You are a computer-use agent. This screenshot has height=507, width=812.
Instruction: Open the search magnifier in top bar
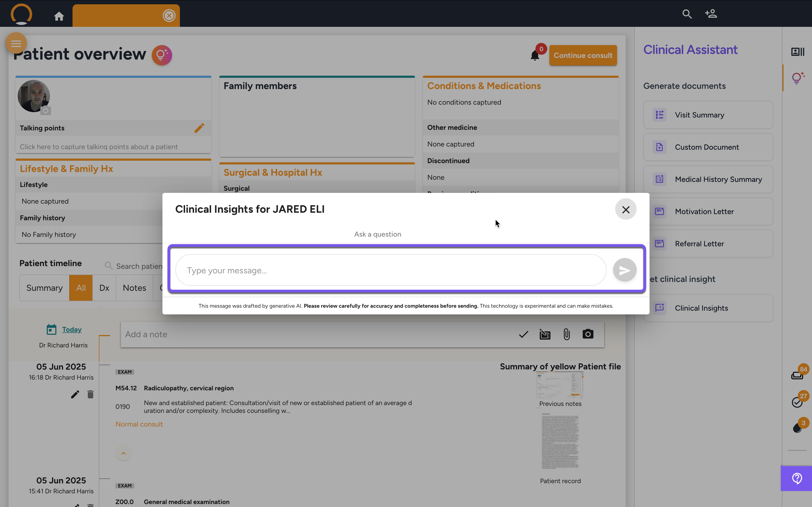tap(687, 14)
